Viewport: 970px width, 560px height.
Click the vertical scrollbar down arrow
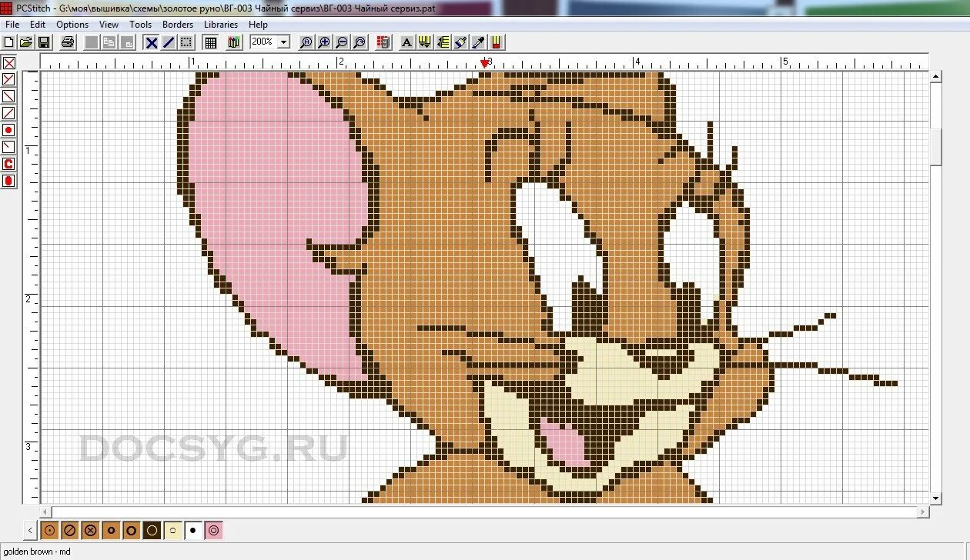coord(936,498)
